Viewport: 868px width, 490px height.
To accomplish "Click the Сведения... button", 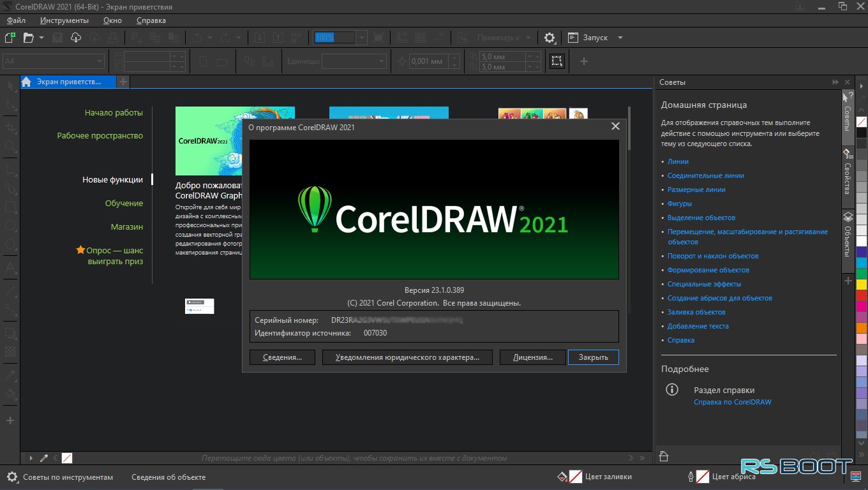I will click(x=282, y=357).
